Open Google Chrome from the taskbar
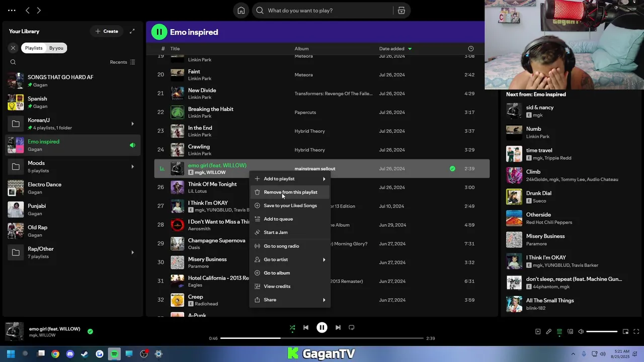The image size is (644, 362). (55, 354)
